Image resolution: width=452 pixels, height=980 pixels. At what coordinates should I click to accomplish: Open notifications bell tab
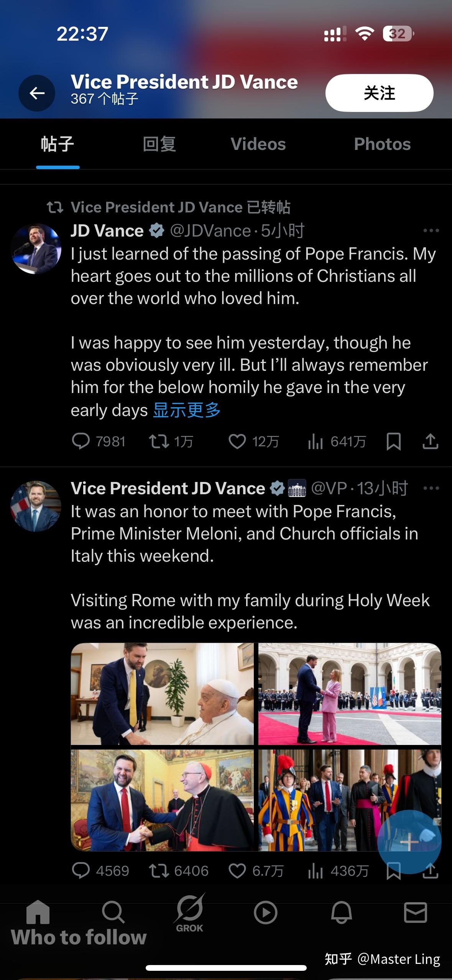341,912
